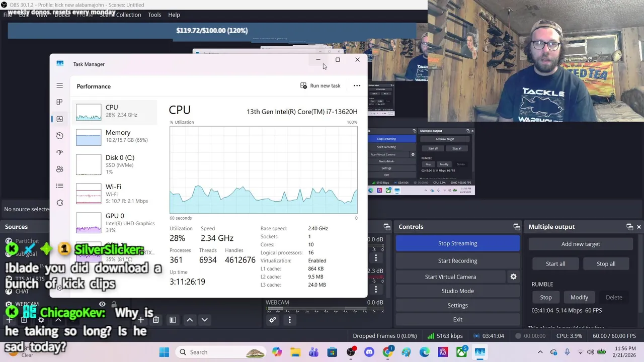
Task: Open Details page in Task Manager sidebar
Action: (59, 186)
